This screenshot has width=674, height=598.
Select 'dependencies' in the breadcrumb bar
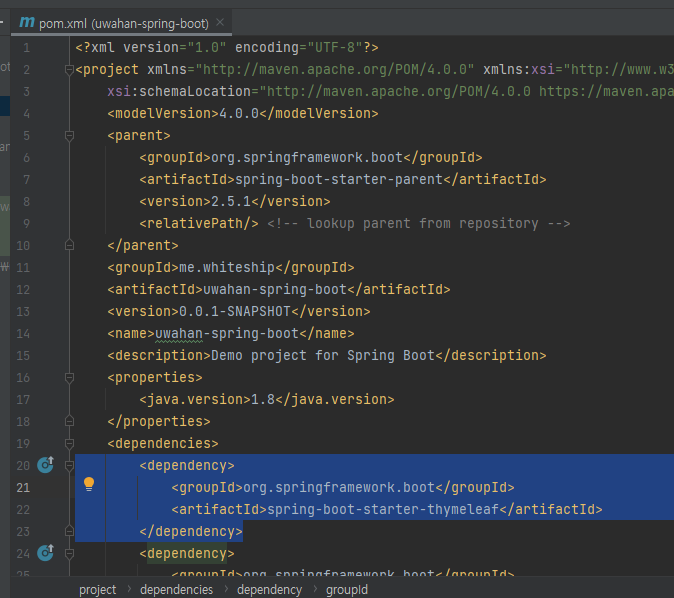[x=176, y=589]
